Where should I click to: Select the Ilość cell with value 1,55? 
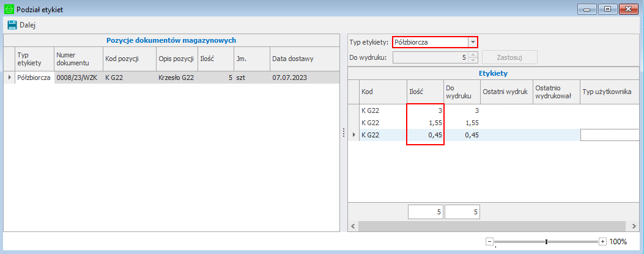(x=426, y=123)
